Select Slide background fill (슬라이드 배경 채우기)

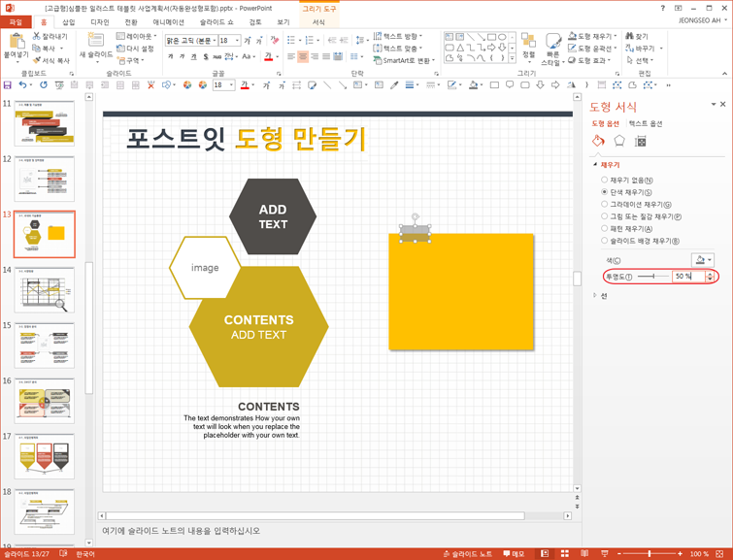(x=641, y=241)
